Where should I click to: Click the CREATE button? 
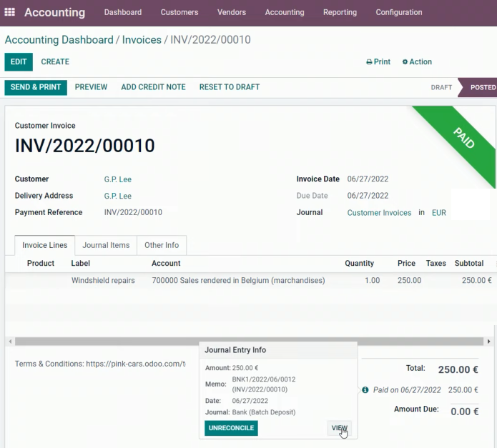click(x=55, y=61)
